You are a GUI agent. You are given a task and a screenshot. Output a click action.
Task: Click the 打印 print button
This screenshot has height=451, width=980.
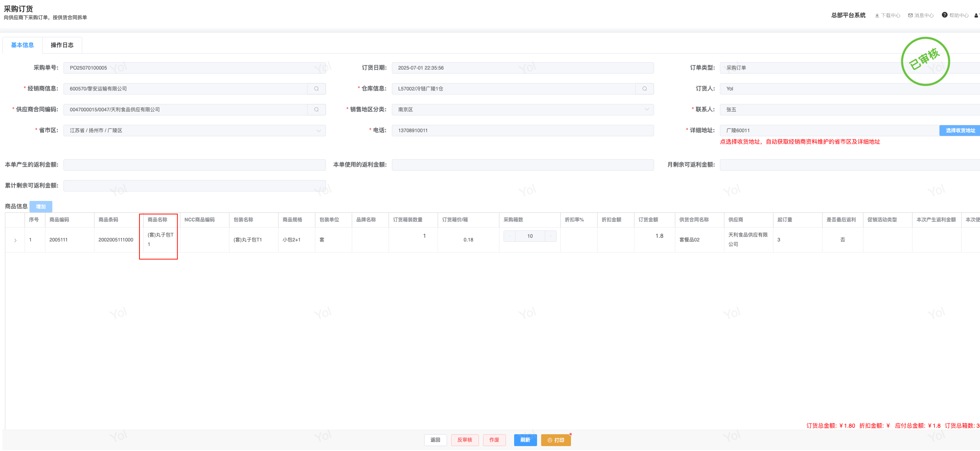click(555, 440)
